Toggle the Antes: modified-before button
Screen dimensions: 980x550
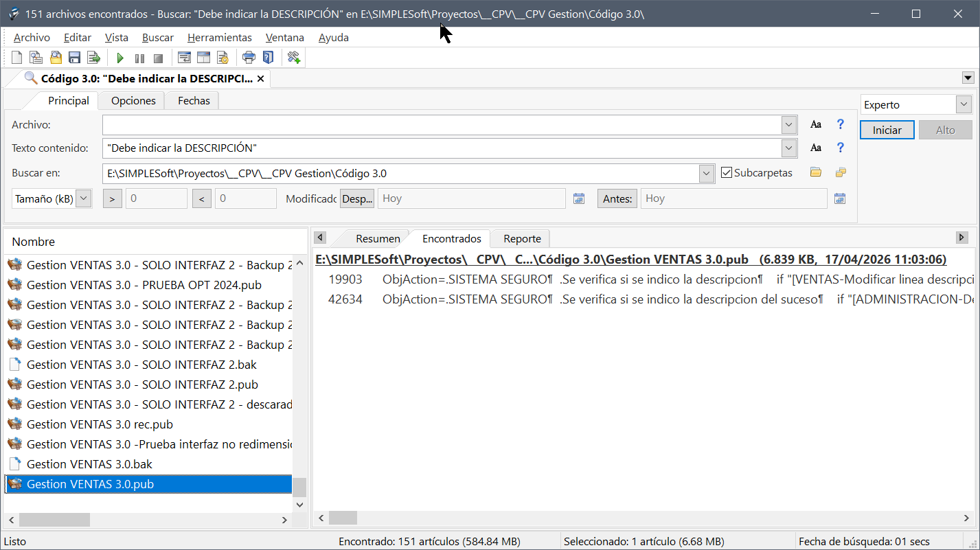coord(617,198)
